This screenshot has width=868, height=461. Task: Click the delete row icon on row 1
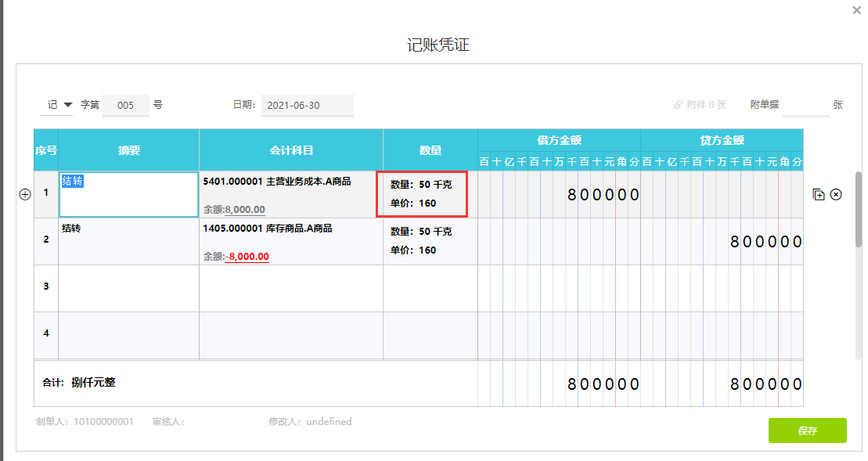coord(836,195)
